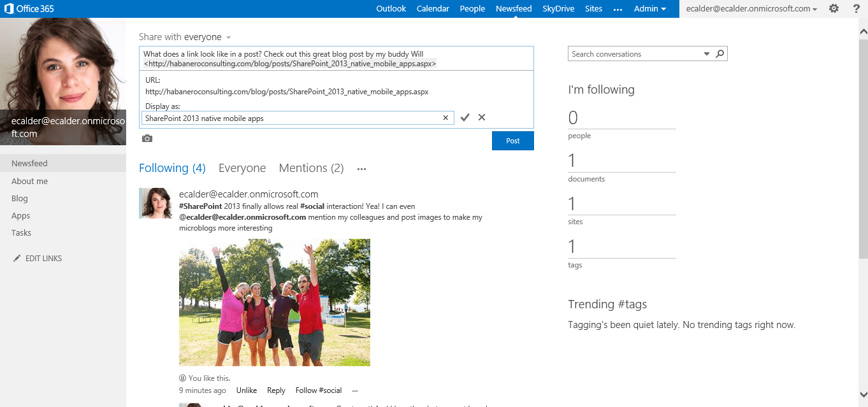868x407 pixels.
Task: Click EDIT LINKS text
Action: click(43, 259)
